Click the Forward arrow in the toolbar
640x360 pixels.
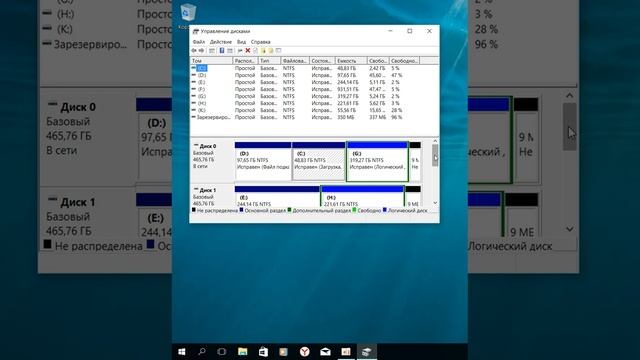tap(201, 51)
